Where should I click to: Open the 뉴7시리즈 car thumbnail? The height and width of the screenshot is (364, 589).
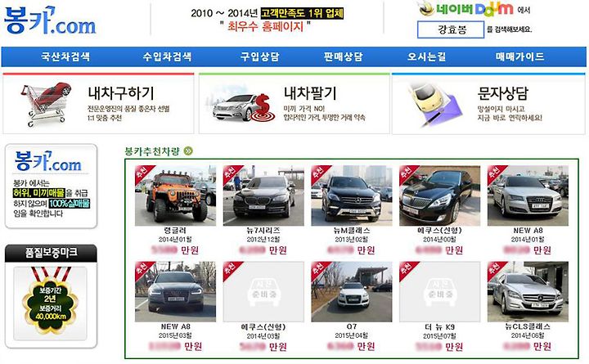click(263, 195)
